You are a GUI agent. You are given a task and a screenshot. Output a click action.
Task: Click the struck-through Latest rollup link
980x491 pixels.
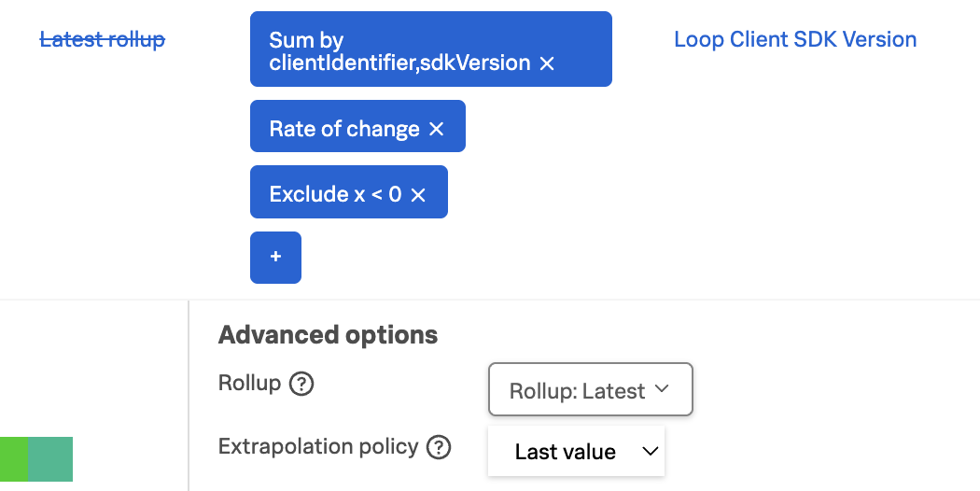[x=103, y=39]
